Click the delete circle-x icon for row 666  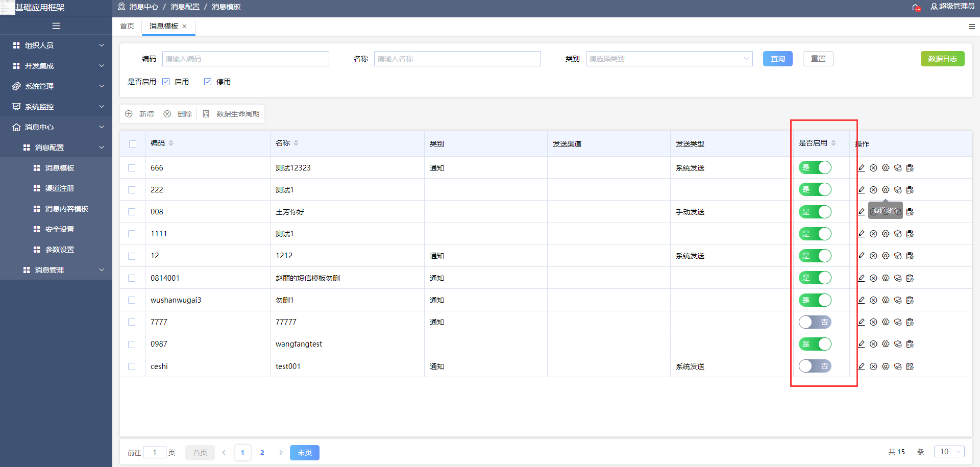point(873,168)
